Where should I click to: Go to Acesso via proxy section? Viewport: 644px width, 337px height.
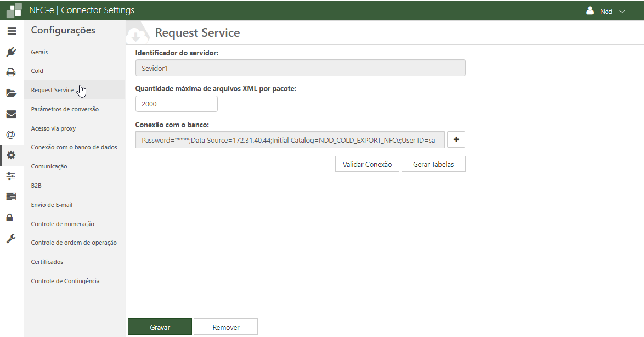(53, 128)
